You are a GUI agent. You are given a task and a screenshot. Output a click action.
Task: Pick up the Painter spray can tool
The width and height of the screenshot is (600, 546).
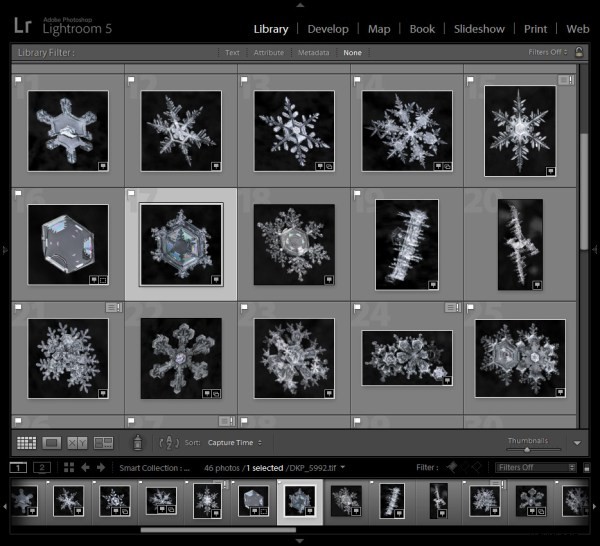138,443
